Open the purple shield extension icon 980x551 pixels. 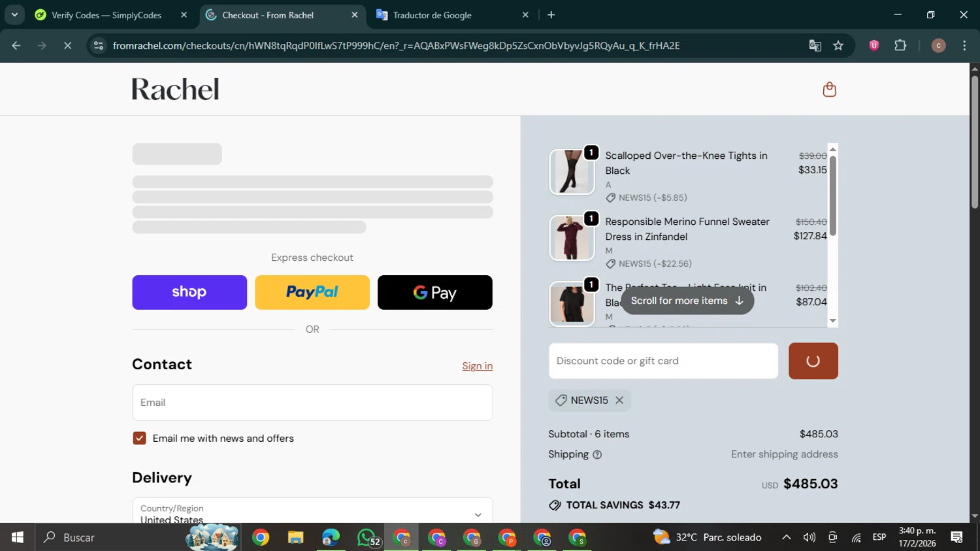pyautogui.click(x=874, y=46)
